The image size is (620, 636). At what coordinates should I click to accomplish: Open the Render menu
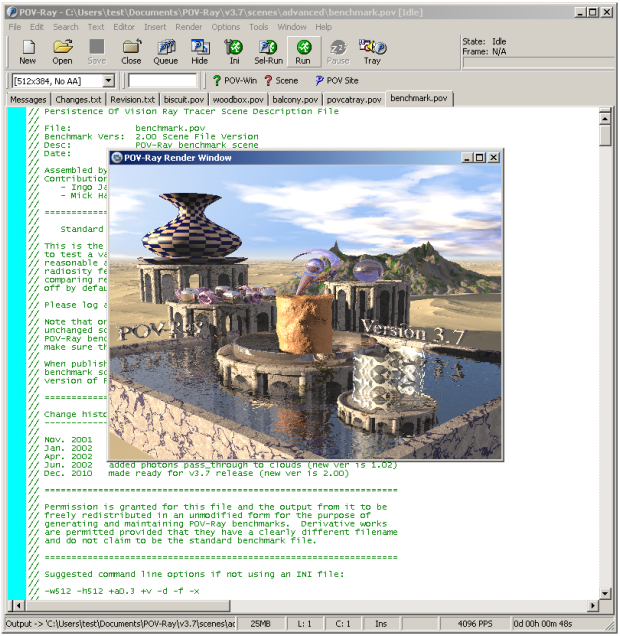coord(189,27)
